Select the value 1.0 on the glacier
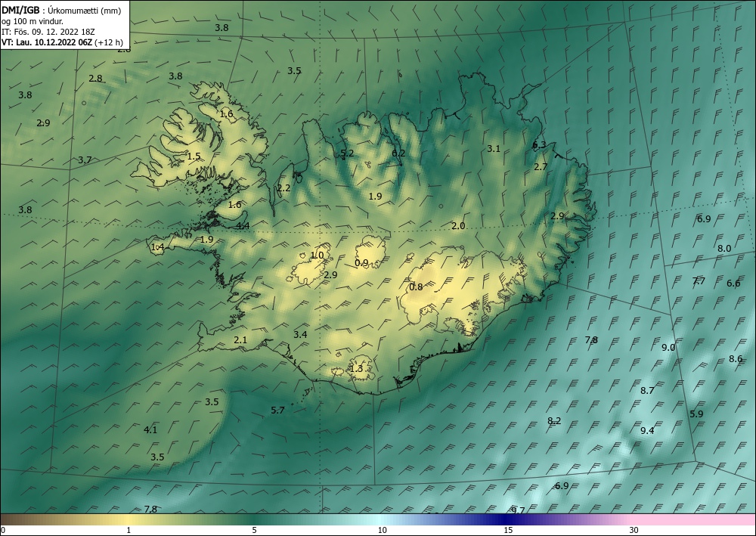This screenshot has width=756, height=536. (x=317, y=255)
